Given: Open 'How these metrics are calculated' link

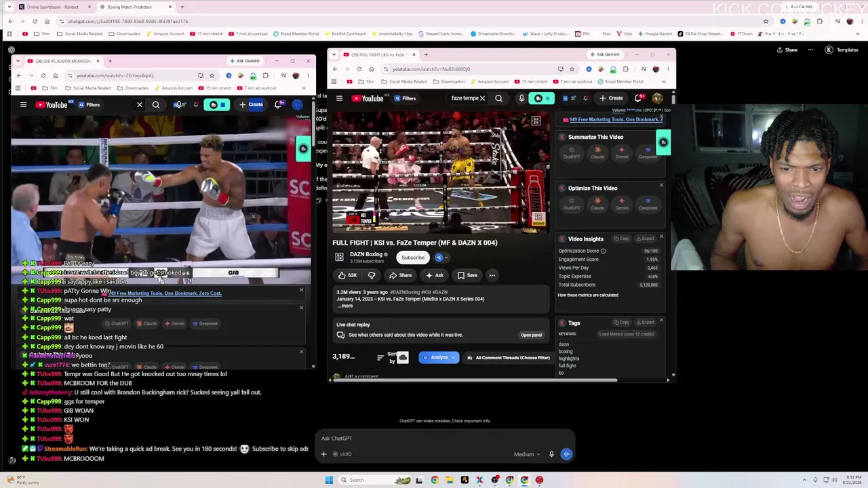Looking at the screenshot, I should pyautogui.click(x=588, y=295).
